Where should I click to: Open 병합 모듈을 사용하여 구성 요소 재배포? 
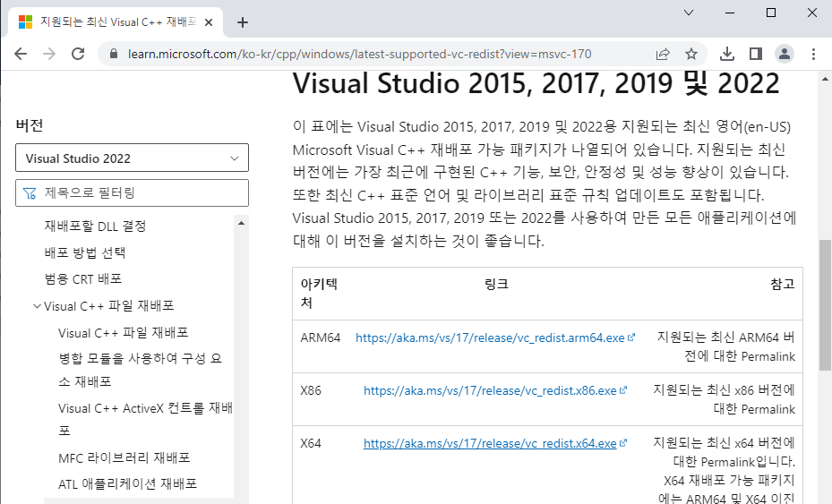pos(140,370)
